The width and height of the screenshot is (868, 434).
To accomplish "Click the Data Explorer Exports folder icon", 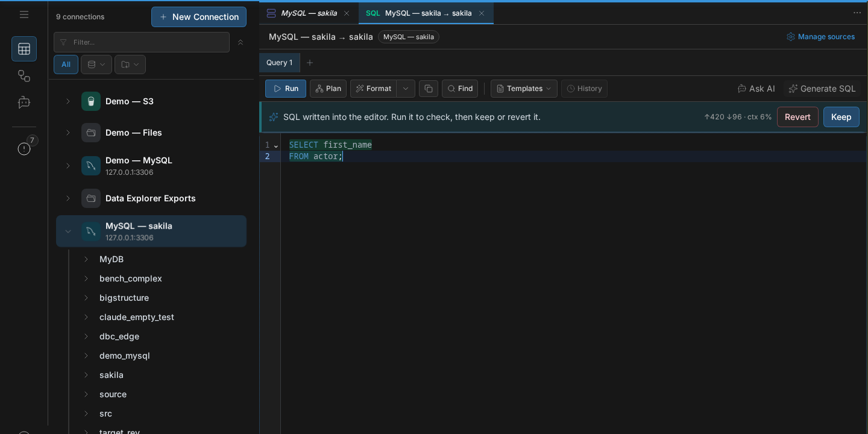I will click(x=91, y=198).
